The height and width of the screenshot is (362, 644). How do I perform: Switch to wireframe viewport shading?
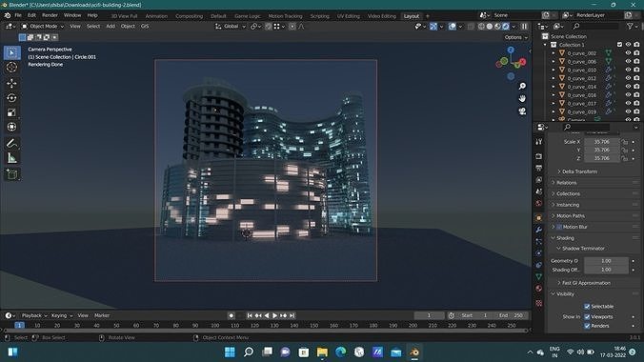pyautogui.click(x=481, y=27)
